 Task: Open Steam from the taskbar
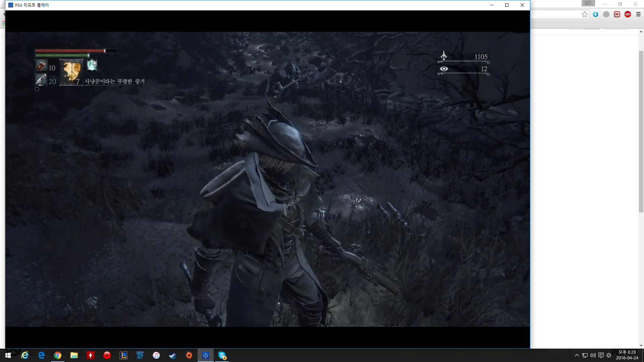tap(172, 355)
